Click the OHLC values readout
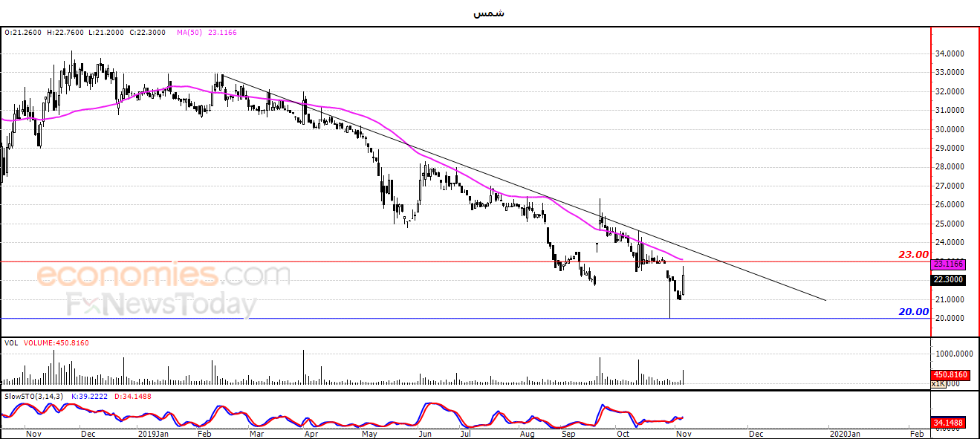This screenshot has width=980, height=439. (87, 33)
